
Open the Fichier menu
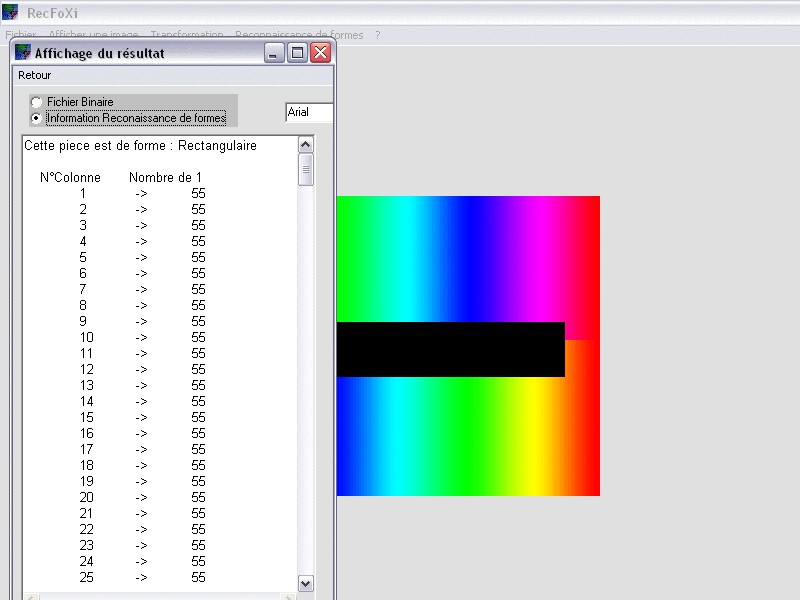point(21,35)
